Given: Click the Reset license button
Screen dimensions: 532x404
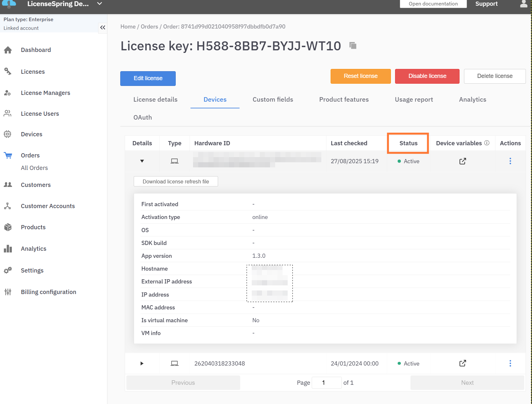Looking at the screenshot, I should point(360,76).
